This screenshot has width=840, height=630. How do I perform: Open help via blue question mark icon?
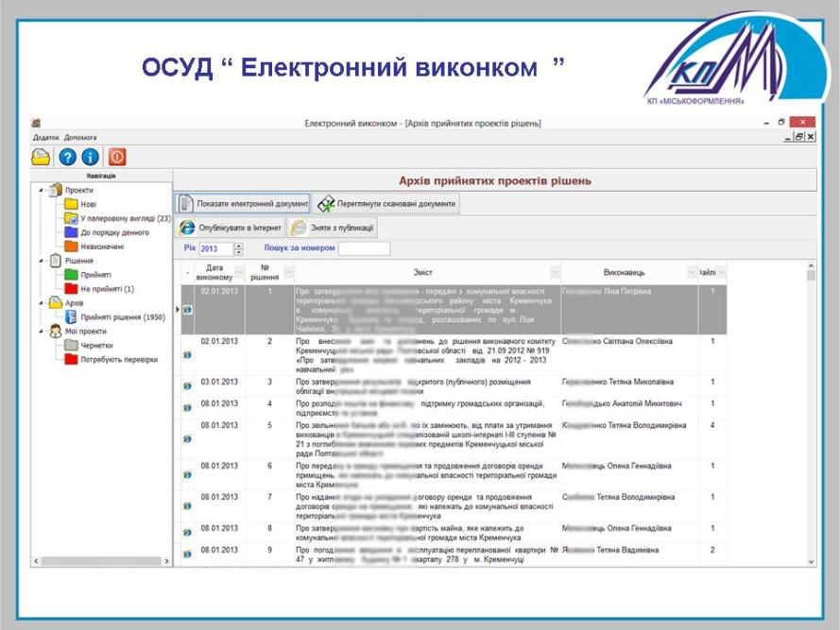point(67,158)
